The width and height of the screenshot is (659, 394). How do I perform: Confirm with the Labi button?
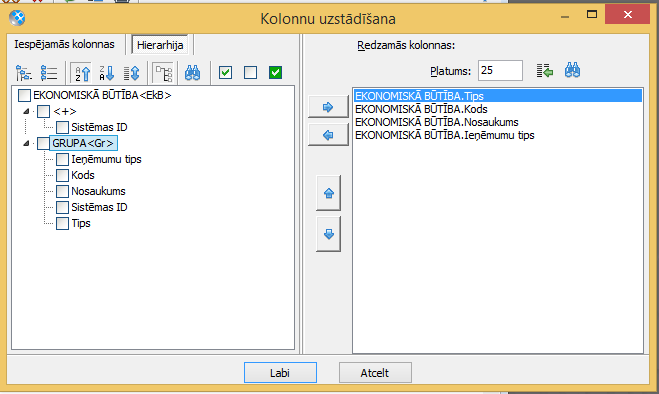[x=280, y=373]
